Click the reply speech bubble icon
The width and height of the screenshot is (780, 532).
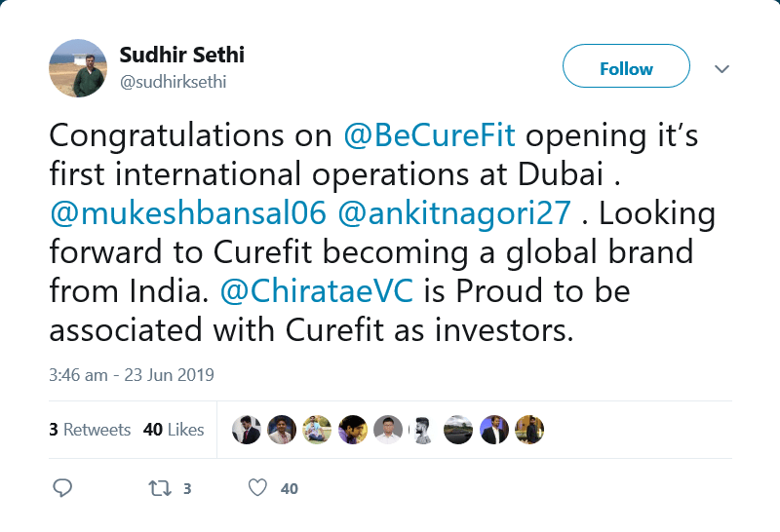[x=62, y=488]
